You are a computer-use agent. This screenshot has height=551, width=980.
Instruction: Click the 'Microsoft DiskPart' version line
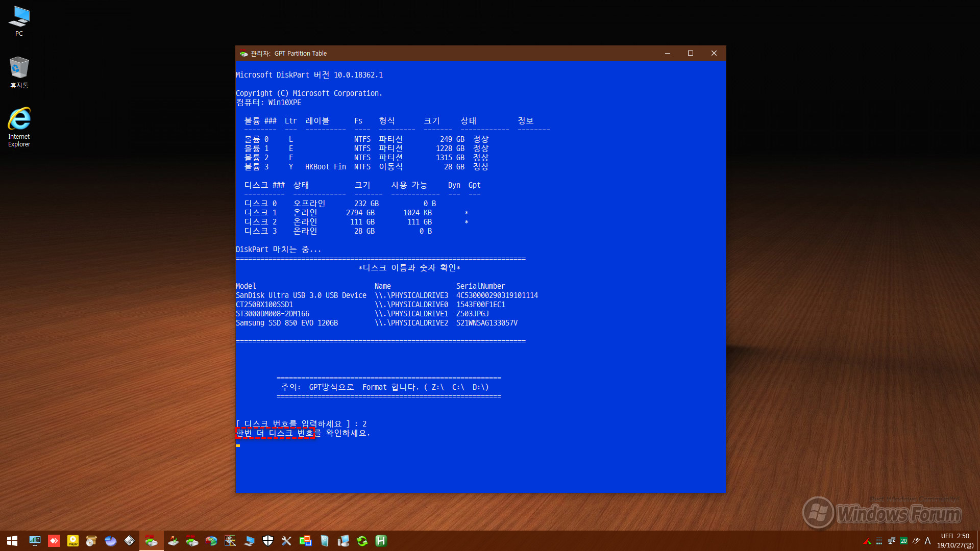(x=309, y=75)
